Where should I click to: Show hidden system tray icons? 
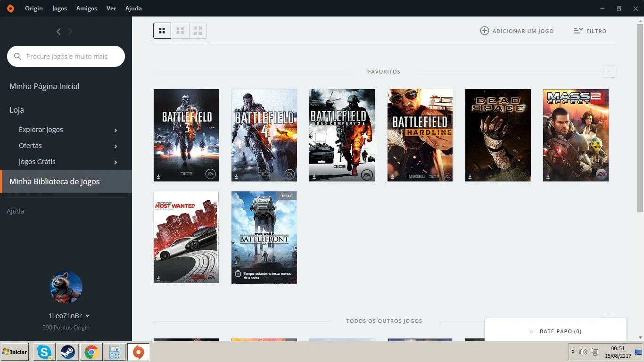(573, 352)
